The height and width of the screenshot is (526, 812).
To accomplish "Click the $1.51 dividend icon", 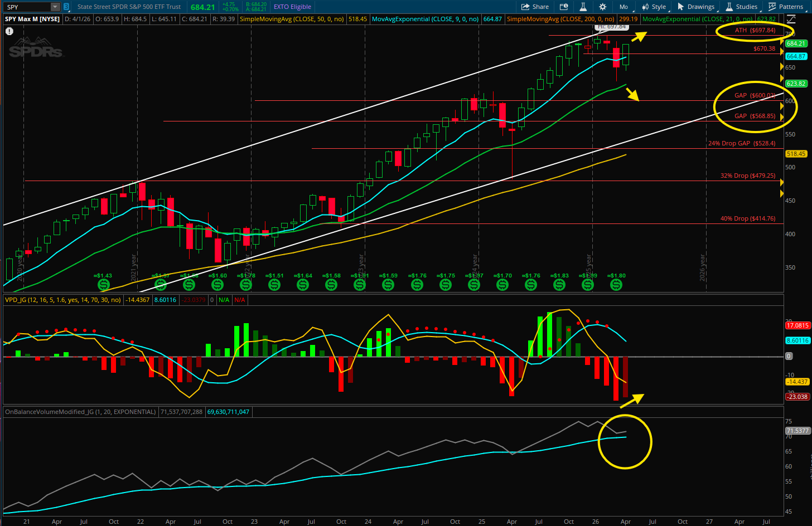I will (x=274, y=285).
